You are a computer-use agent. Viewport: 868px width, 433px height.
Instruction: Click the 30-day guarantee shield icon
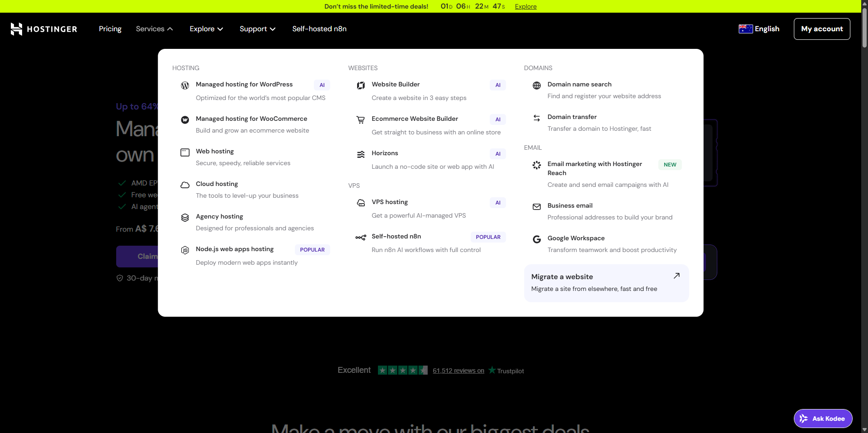click(x=120, y=278)
